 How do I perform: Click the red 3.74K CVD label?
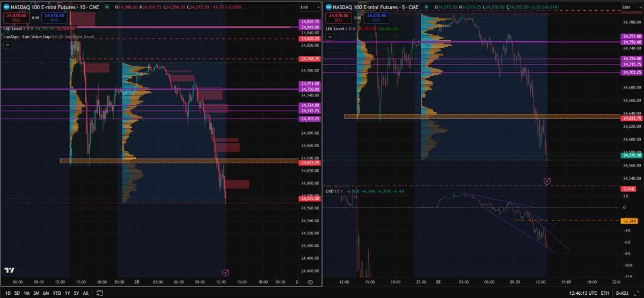pos(628,189)
